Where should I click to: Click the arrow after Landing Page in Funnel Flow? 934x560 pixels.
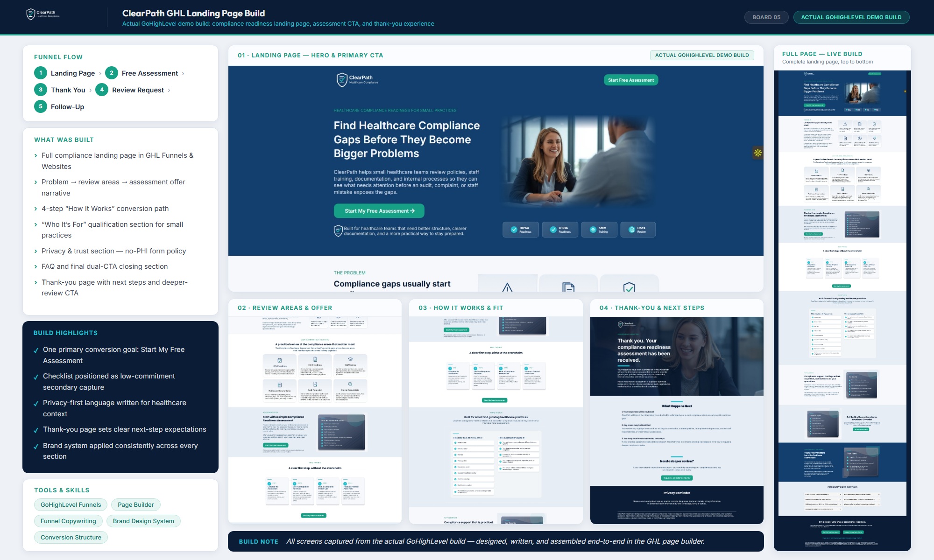100,74
